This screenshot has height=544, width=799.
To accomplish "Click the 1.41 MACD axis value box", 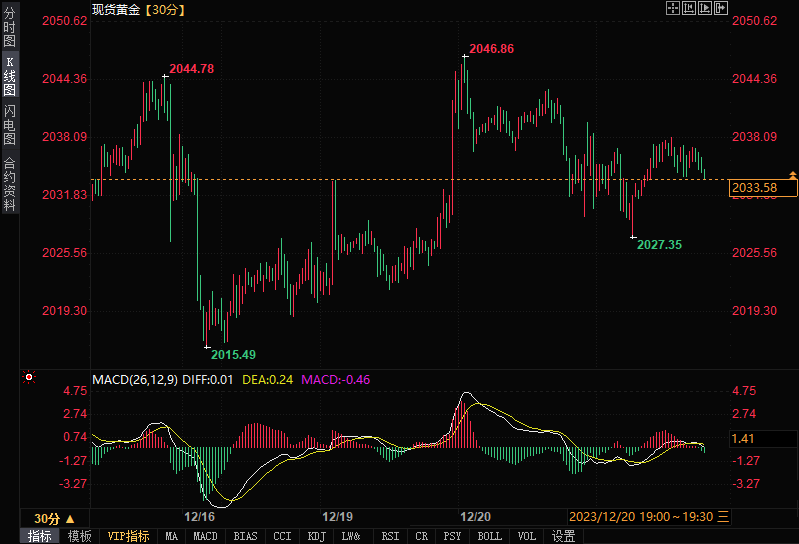I will pyautogui.click(x=763, y=439).
